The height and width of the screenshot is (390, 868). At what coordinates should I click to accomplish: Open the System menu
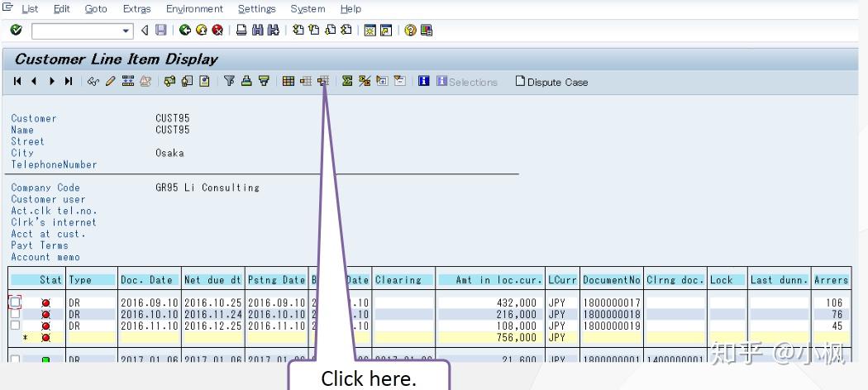point(308,9)
